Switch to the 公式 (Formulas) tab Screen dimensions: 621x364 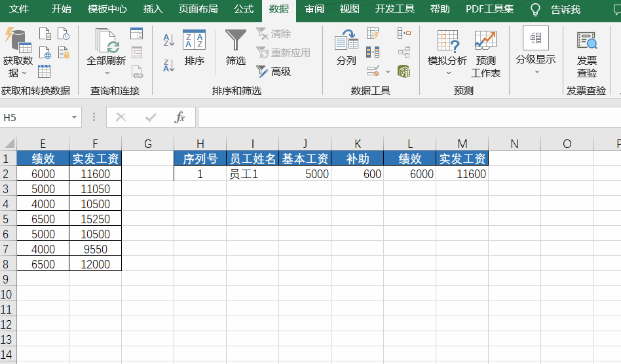click(243, 9)
